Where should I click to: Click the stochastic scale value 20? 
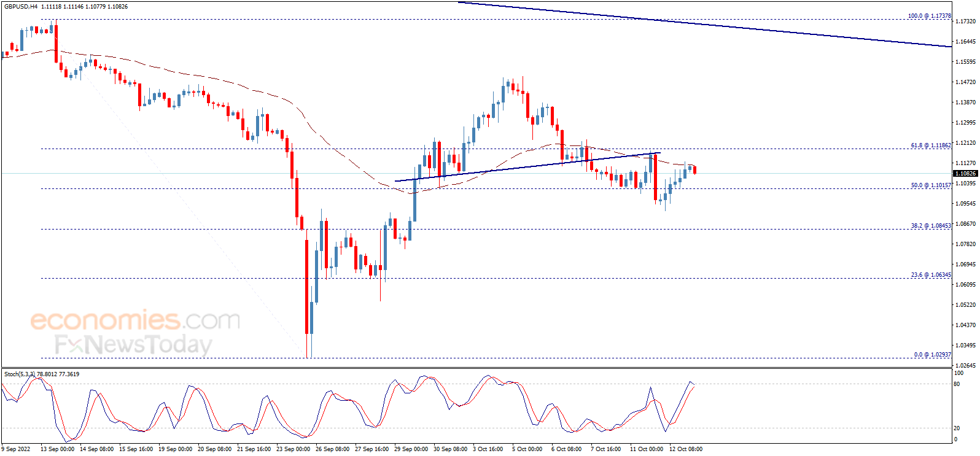pos(957,428)
